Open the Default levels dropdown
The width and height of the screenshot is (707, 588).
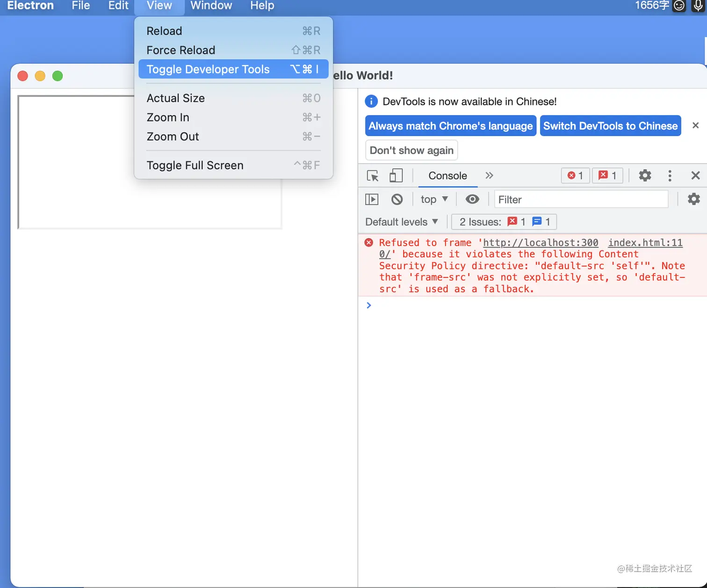[x=402, y=222]
